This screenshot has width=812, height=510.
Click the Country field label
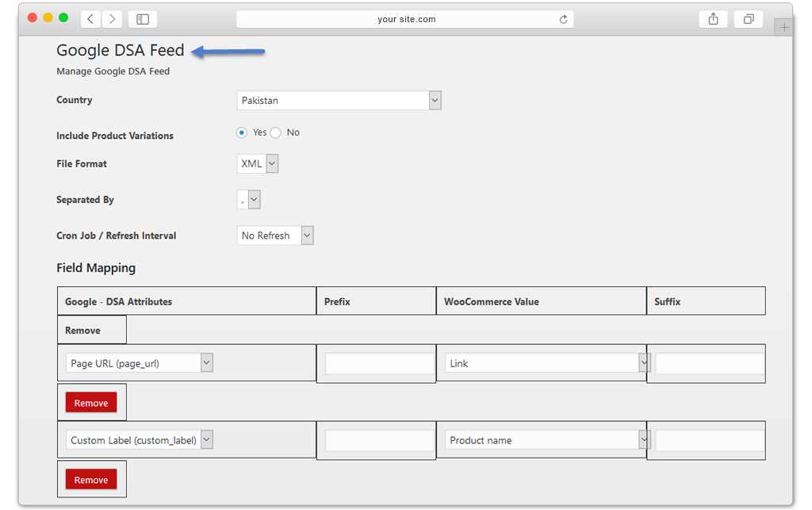tap(74, 100)
